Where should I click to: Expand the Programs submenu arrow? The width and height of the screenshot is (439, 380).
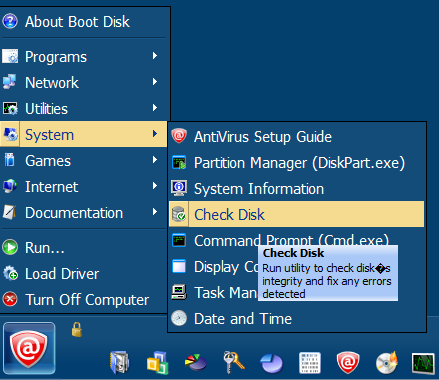155,56
